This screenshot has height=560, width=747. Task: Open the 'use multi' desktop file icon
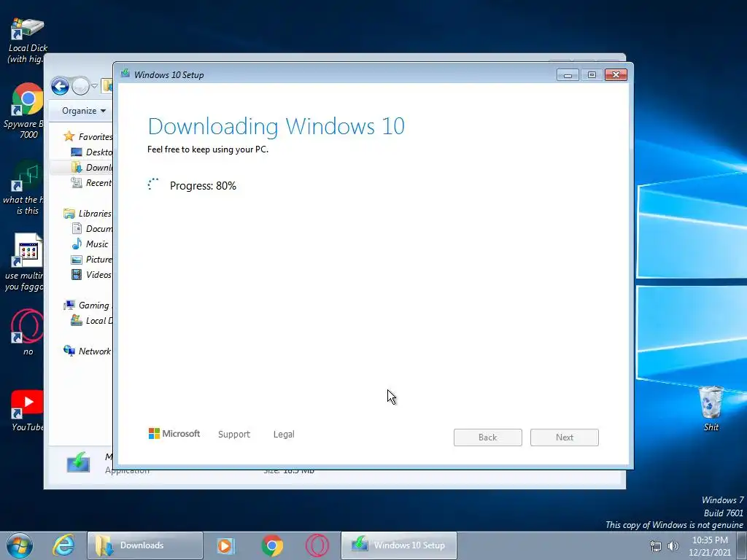(27, 262)
